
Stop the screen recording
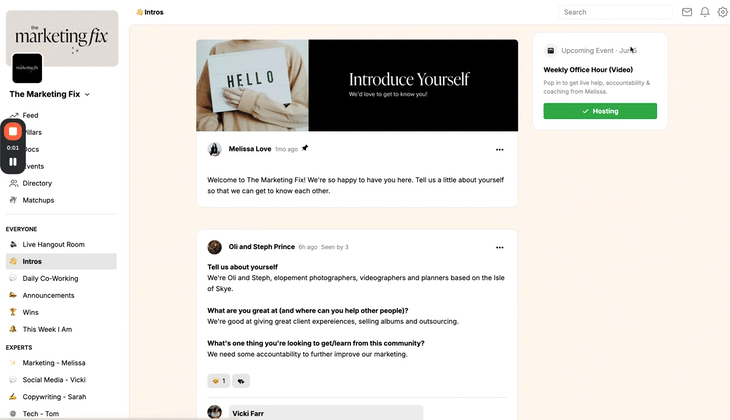pos(13,132)
